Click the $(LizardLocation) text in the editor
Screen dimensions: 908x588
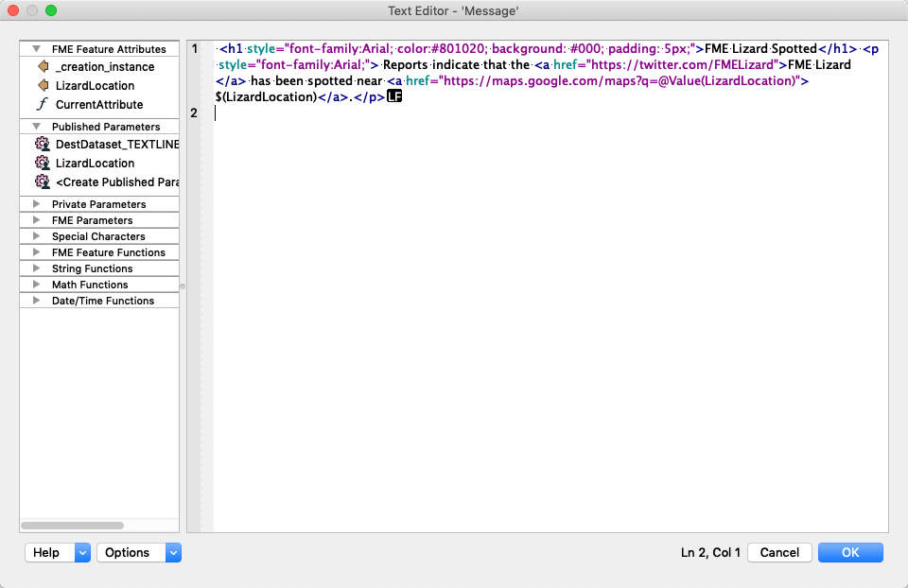[267, 97]
